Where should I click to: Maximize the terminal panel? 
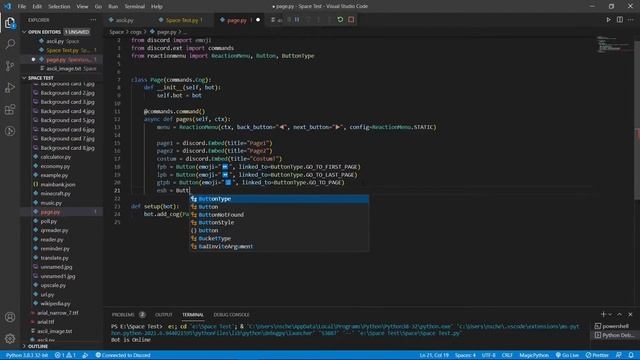(x=620, y=314)
